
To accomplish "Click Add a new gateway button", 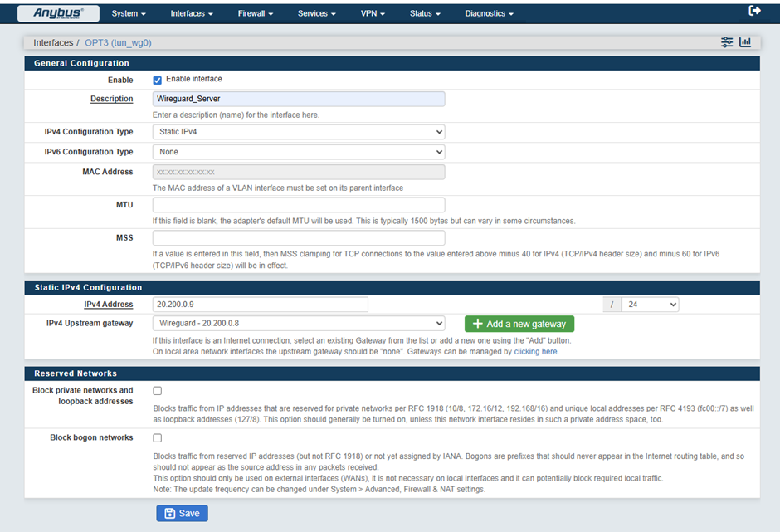I will click(519, 324).
